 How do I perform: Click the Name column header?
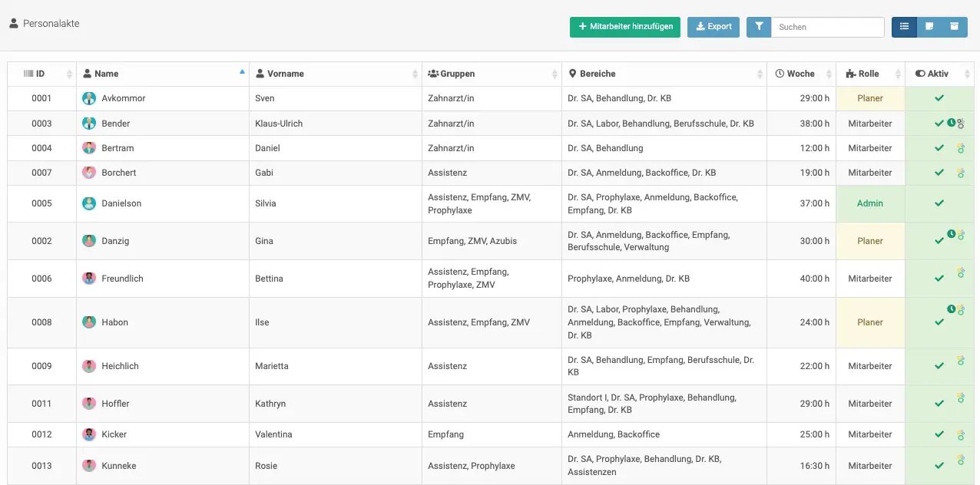pyautogui.click(x=106, y=74)
